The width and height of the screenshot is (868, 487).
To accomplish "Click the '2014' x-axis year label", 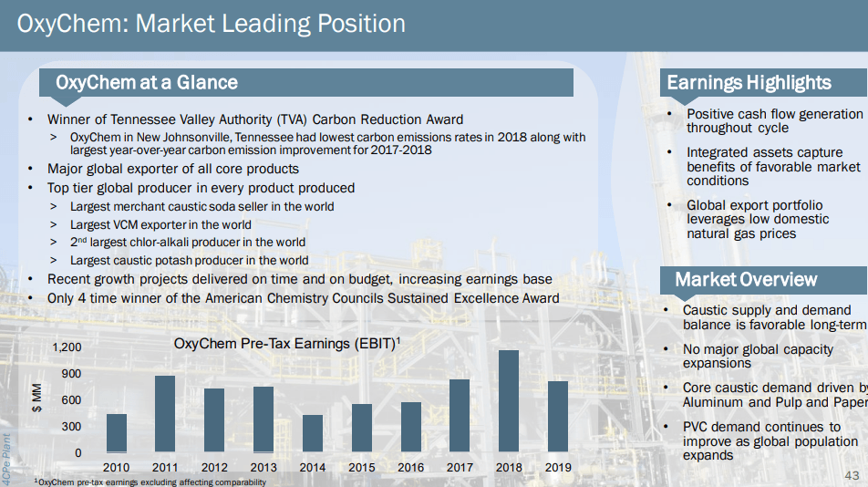I will pyautogui.click(x=313, y=468).
